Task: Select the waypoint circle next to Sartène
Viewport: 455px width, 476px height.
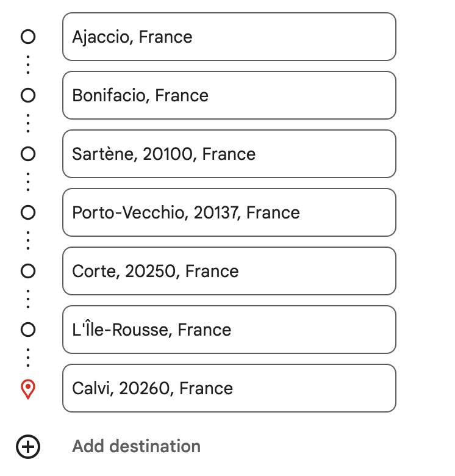Action: click(x=28, y=154)
